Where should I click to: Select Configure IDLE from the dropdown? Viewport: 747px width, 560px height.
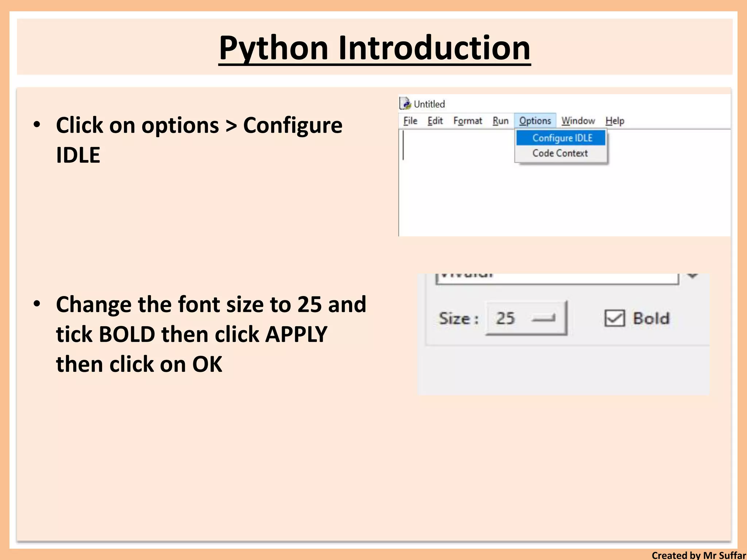(562, 138)
